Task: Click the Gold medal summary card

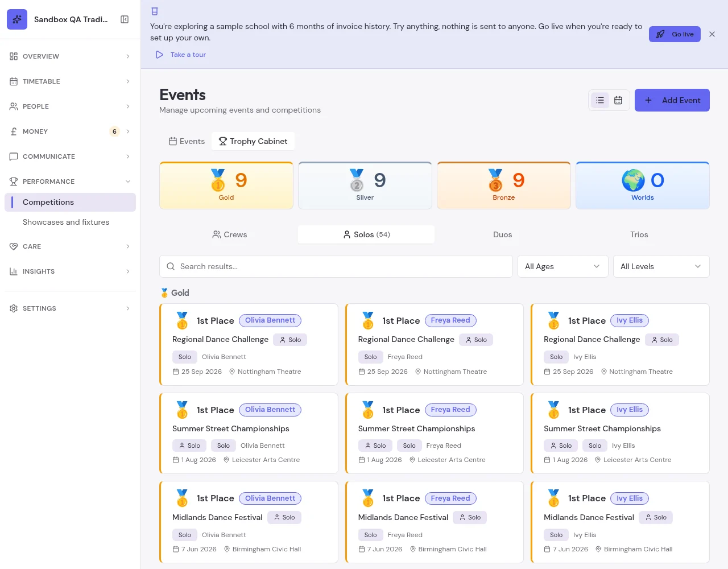Action: pyautogui.click(x=226, y=185)
